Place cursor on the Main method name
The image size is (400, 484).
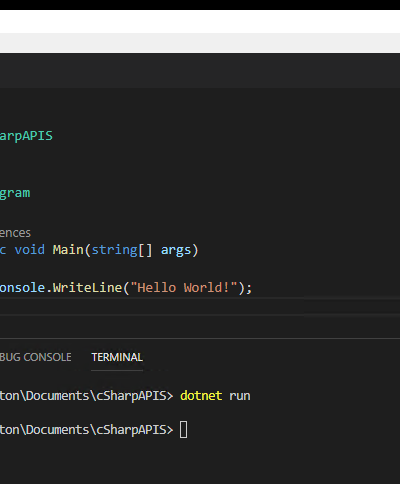(x=68, y=250)
